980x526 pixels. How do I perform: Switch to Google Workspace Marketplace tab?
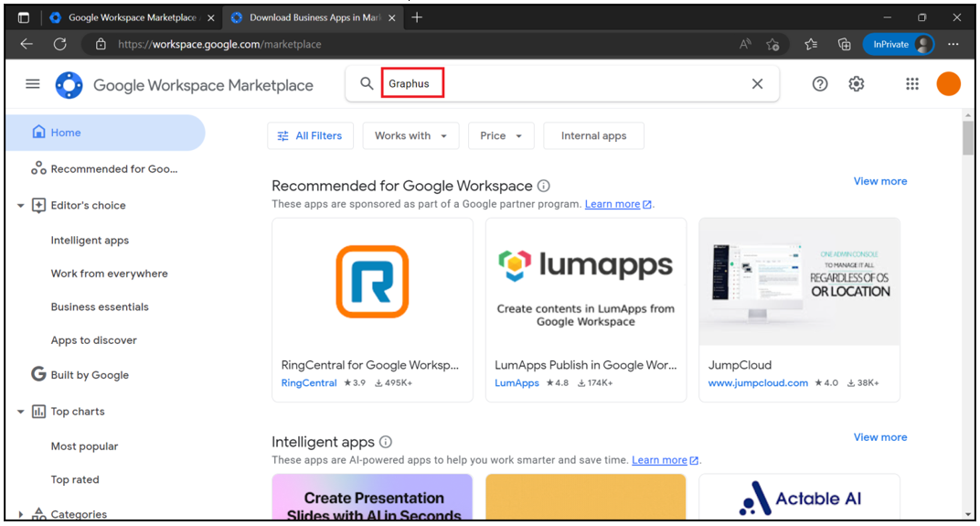click(132, 17)
